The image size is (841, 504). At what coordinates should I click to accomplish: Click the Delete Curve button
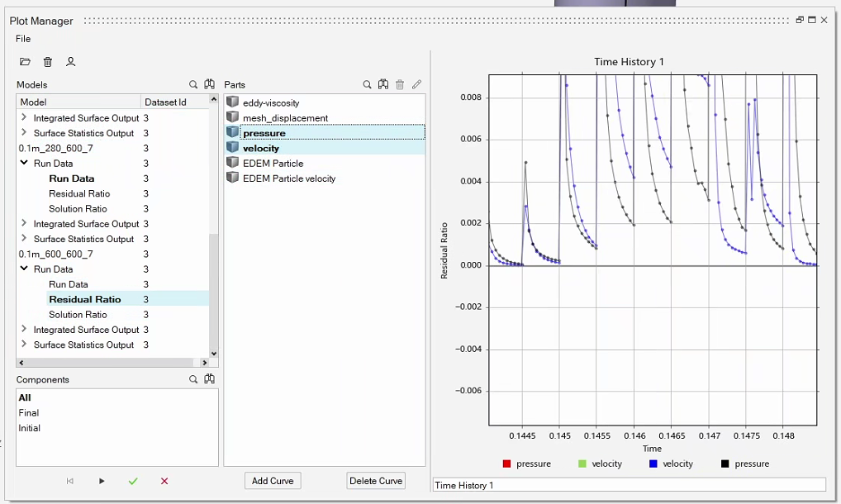[376, 481]
